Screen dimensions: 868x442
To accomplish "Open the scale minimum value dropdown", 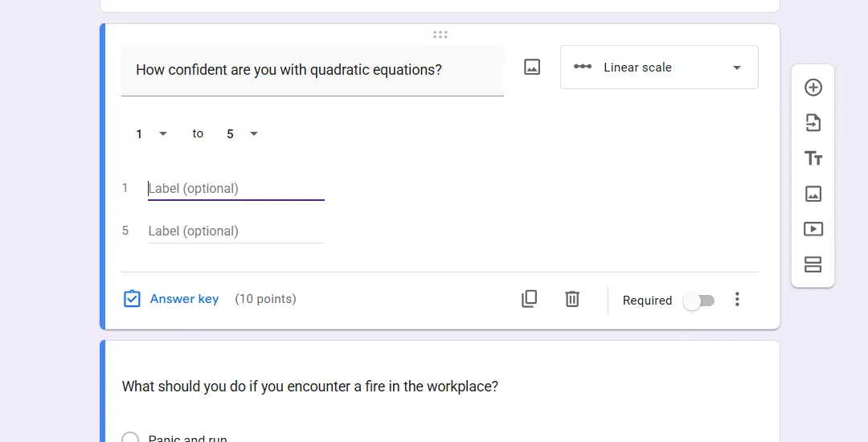I will pyautogui.click(x=151, y=134).
